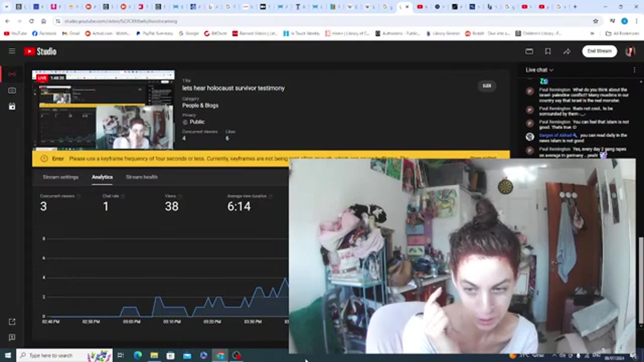Select the Stream live icon in sidebar
The width and height of the screenshot is (644, 362).
click(12, 74)
